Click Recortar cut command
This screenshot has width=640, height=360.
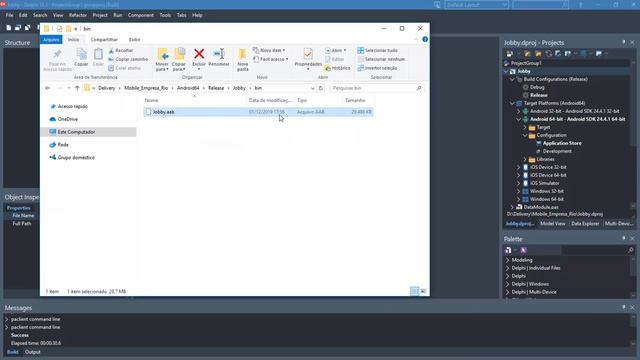point(121,50)
